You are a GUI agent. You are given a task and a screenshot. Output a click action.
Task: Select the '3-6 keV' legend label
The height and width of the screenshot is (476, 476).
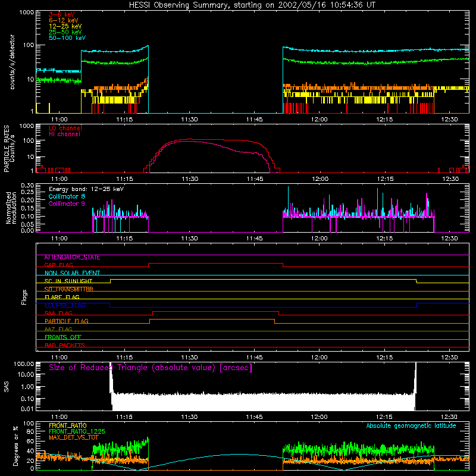tap(62, 14)
